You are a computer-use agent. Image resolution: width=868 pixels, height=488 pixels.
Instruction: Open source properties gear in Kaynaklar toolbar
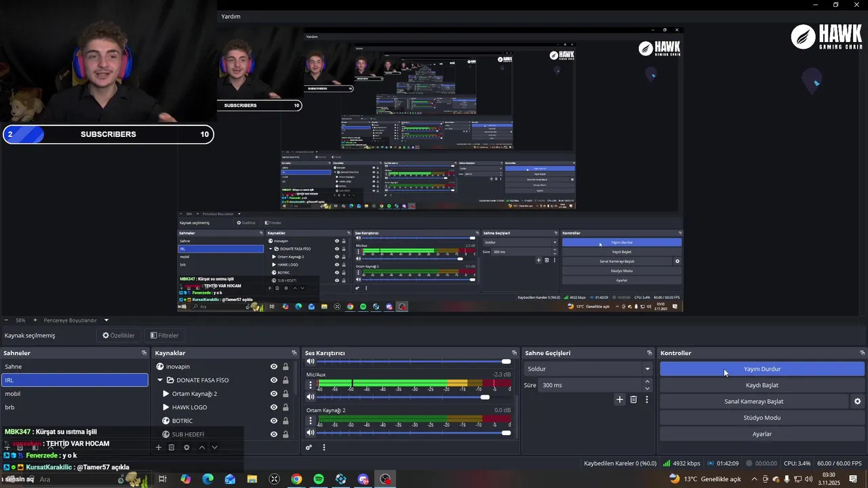click(186, 447)
